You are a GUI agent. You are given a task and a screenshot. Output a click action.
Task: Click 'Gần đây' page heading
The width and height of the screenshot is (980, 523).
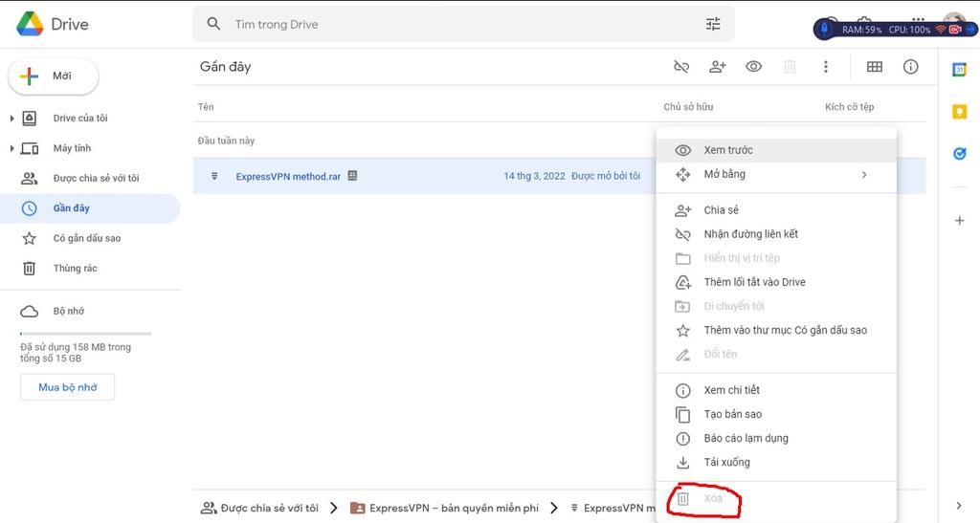click(x=225, y=67)
